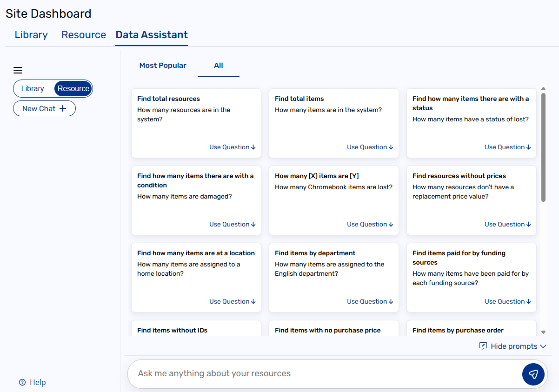Click "How many resources are in the system?" text
This screenshot has width=559, height=392.
pyautogui.click(x=184, y=114)
